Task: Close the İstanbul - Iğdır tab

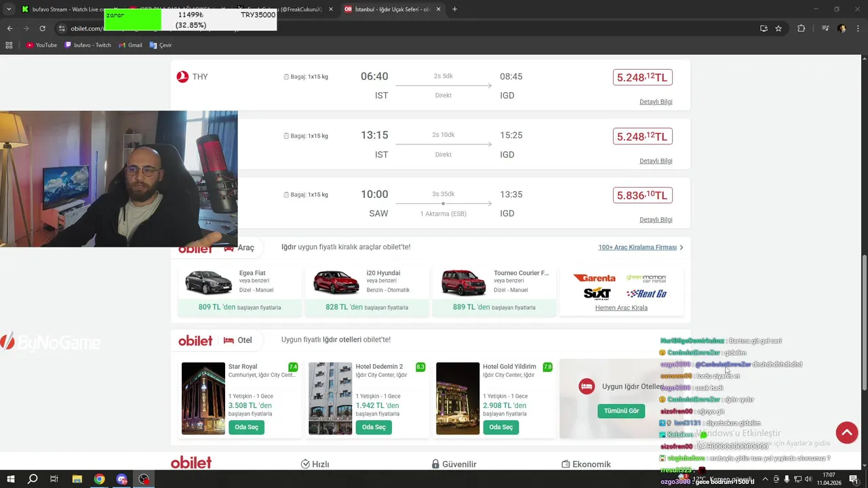Action: 438,9
